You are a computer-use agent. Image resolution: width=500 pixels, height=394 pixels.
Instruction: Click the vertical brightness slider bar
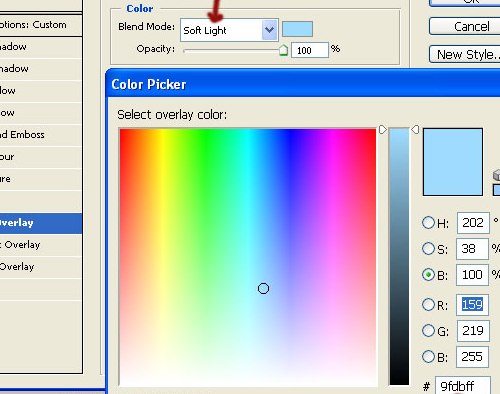(x=399, y=257)
